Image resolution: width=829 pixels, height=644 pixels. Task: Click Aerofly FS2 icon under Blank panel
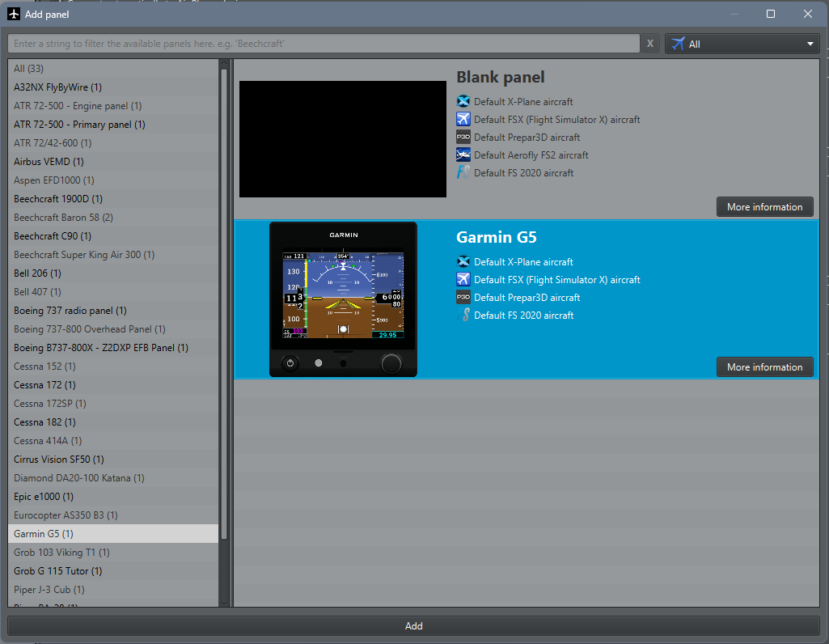pyautogui.click(x=463, y=155)
